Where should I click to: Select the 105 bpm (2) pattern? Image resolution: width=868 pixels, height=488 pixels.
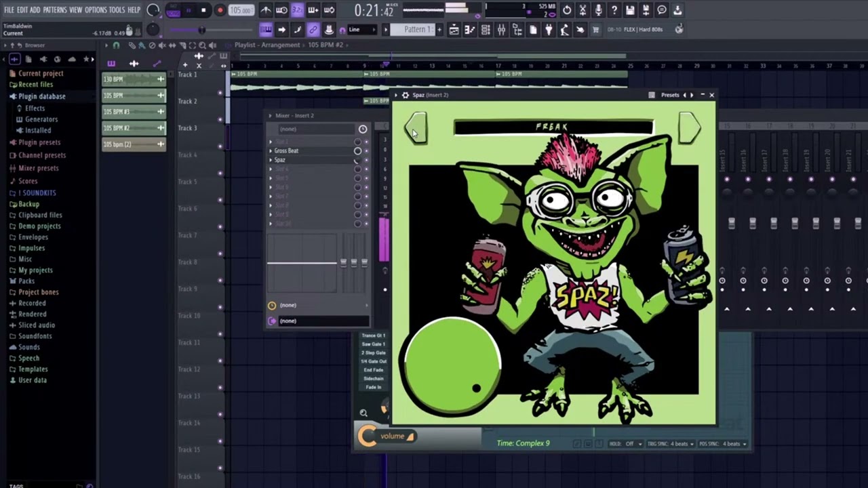pos(134,144)
